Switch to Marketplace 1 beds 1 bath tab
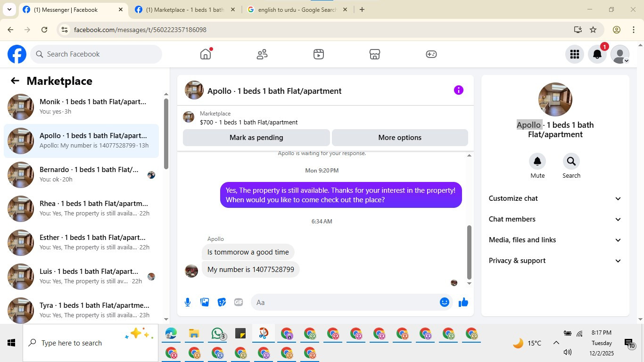This screenshot has height=362, width=644. tap(185, 9)
